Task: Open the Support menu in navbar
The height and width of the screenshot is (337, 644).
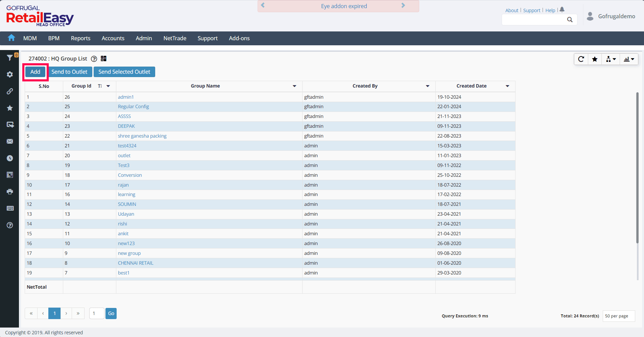Action: pos(208,38)
